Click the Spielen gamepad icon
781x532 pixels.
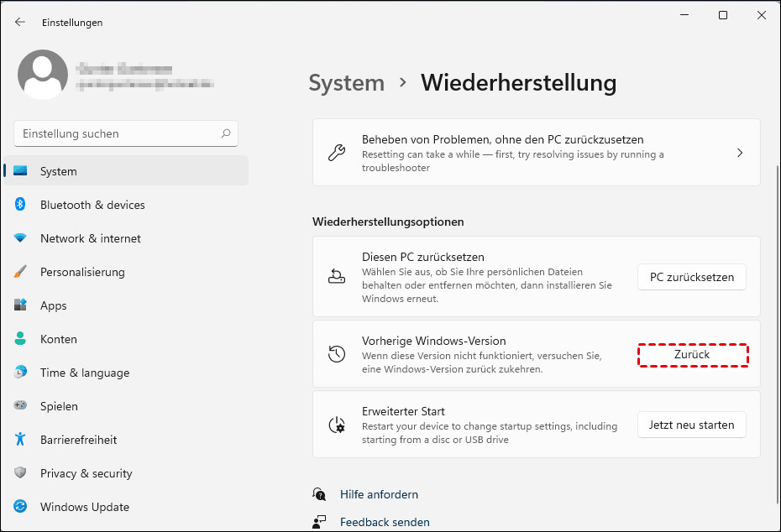pos(20,405)
